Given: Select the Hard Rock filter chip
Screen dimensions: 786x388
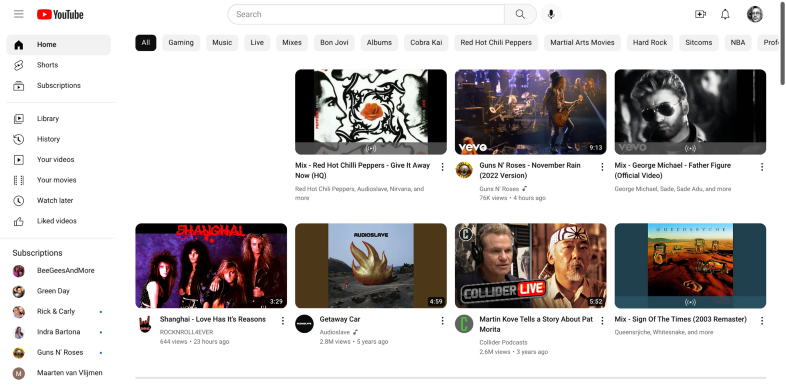Looking at the screenshot, I should 650,43.
